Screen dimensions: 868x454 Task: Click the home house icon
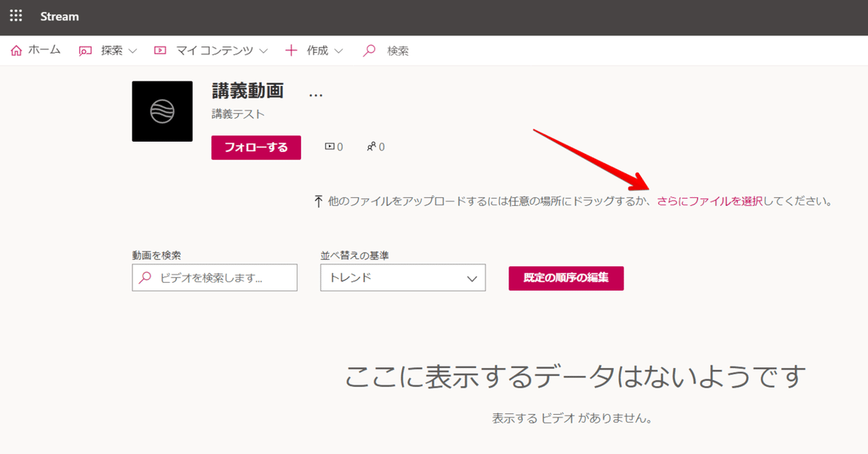(17, 51)
